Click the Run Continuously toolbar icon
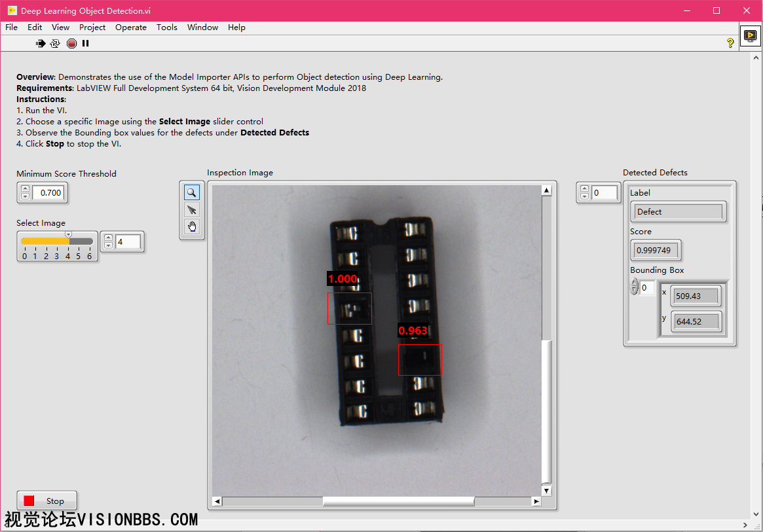This screenshot has height=532, width=763. coord(55,43)
